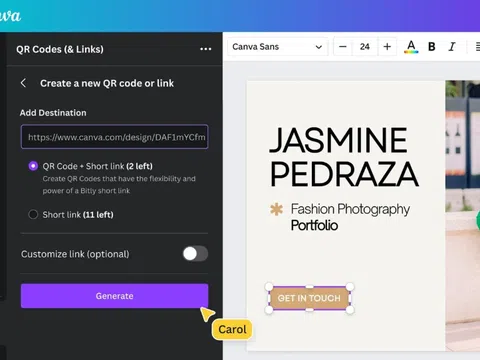Increase font size with the plus button
This screenshot has width=480, height=360.
click(387, 47)
